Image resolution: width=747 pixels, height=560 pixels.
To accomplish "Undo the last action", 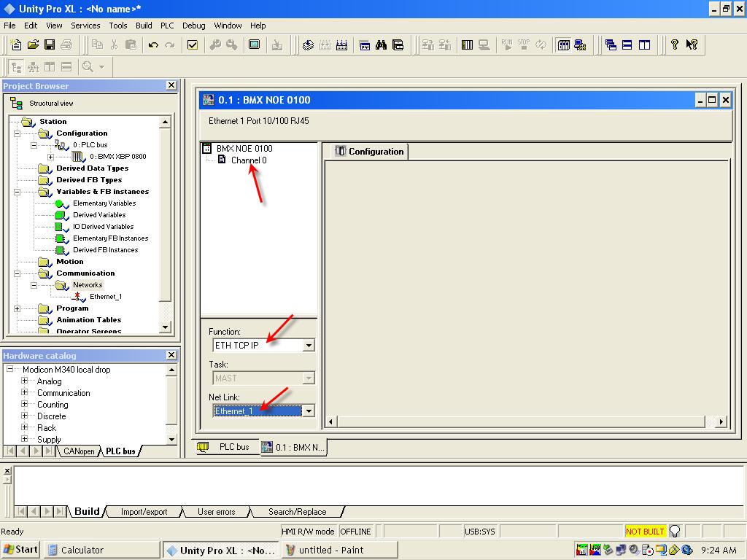I will pos(153,45).
